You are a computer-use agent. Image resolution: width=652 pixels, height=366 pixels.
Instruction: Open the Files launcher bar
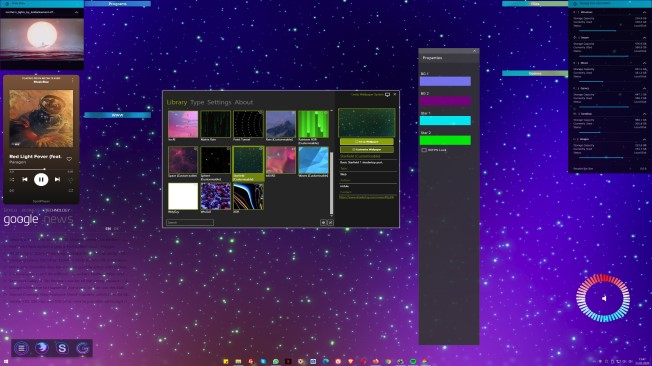pyautogui.click(x=535, y=4)
